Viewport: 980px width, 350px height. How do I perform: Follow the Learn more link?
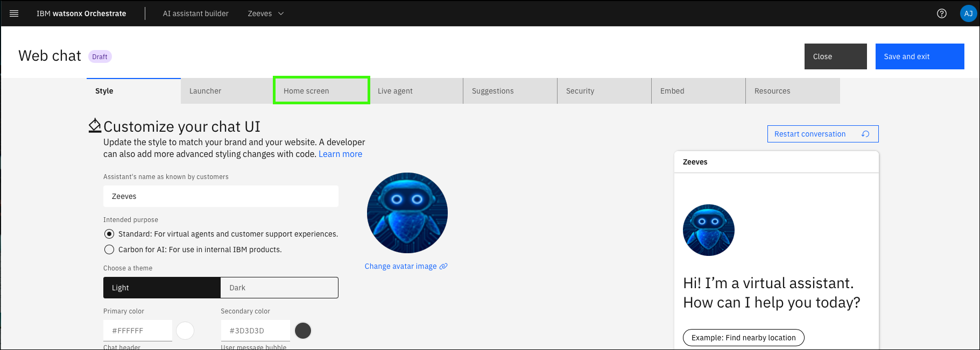click(340, 154)
